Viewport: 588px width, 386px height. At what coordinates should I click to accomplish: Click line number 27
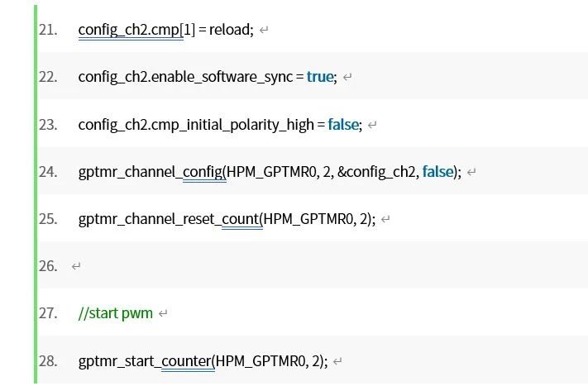(x=48, y=313)
